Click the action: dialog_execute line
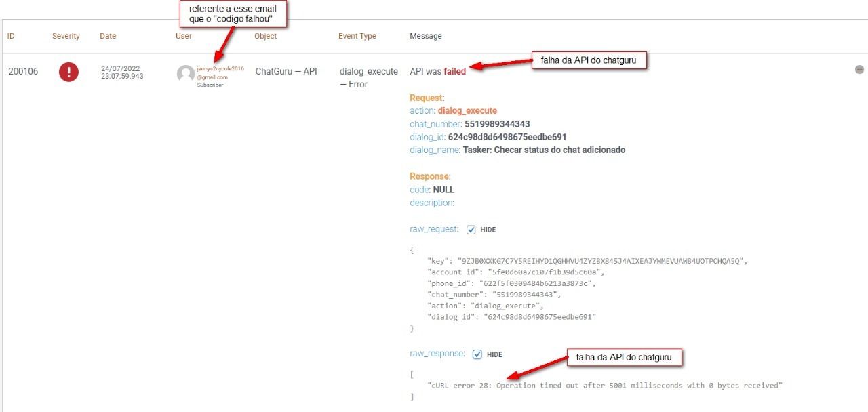 (x=453, y=111)
